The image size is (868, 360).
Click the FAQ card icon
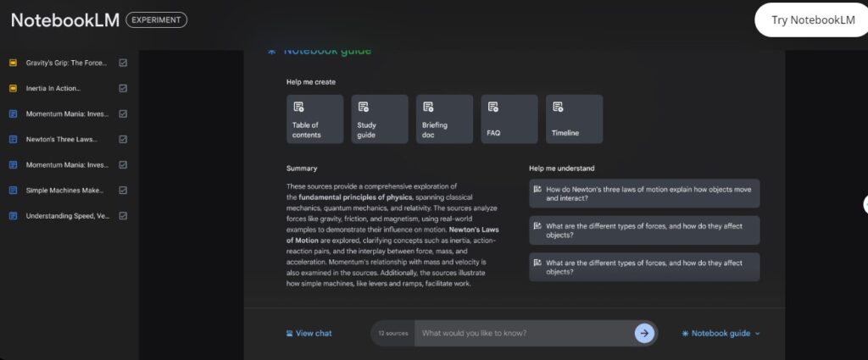(492, 107)
